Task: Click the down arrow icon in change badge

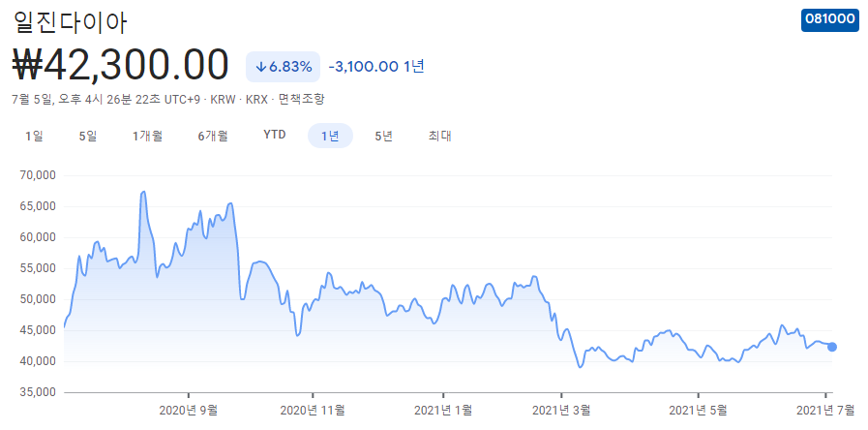Action: (260, 68)
